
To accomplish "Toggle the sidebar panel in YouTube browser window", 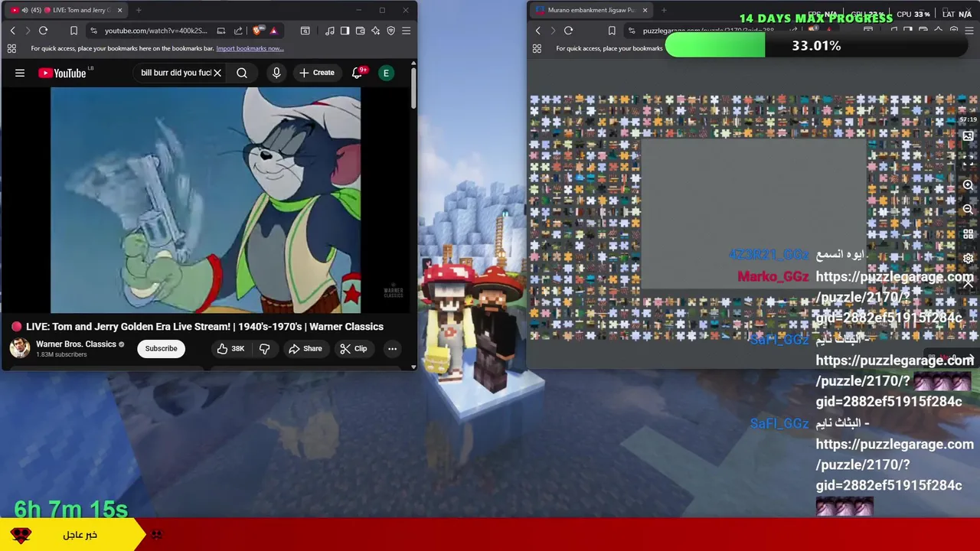I will [x=345, y=31].
